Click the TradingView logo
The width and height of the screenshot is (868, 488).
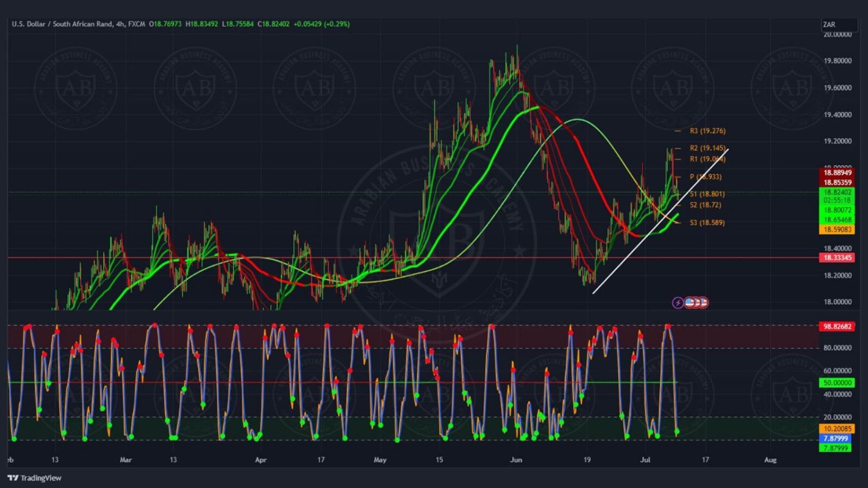coord(34,478)
